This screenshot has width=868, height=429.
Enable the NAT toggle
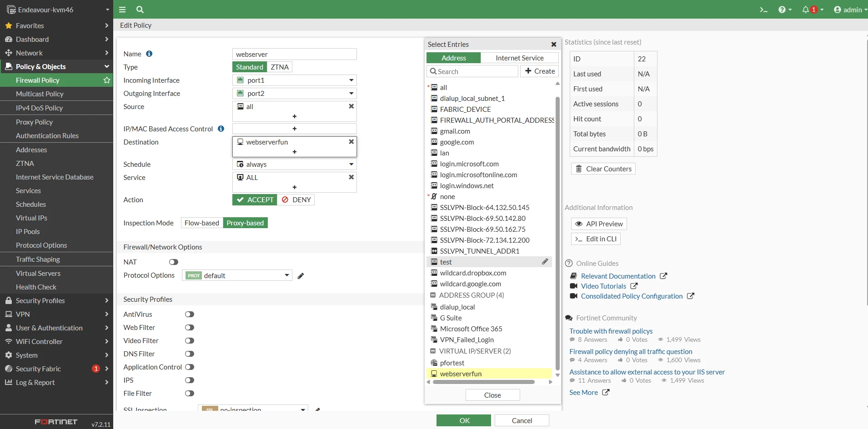[174, 262]
